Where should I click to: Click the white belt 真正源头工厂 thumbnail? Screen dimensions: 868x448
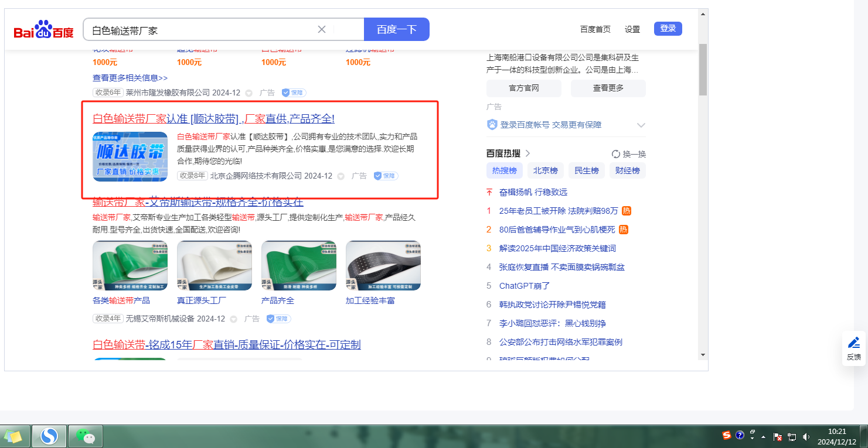click(215, 266)
